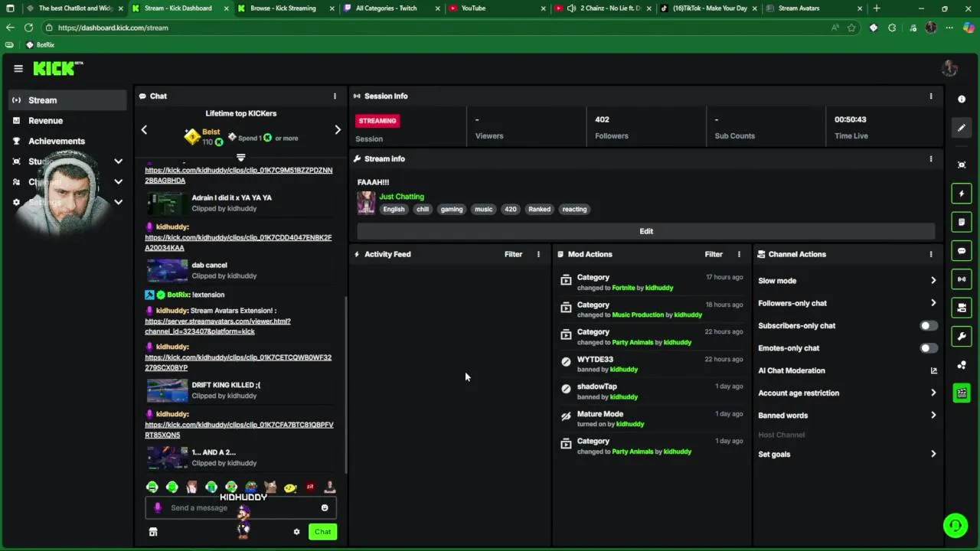The width and height of the screenshot is (980, 551).
Task: Click the wrench icon in right sidebar
Action: (962, 336)
